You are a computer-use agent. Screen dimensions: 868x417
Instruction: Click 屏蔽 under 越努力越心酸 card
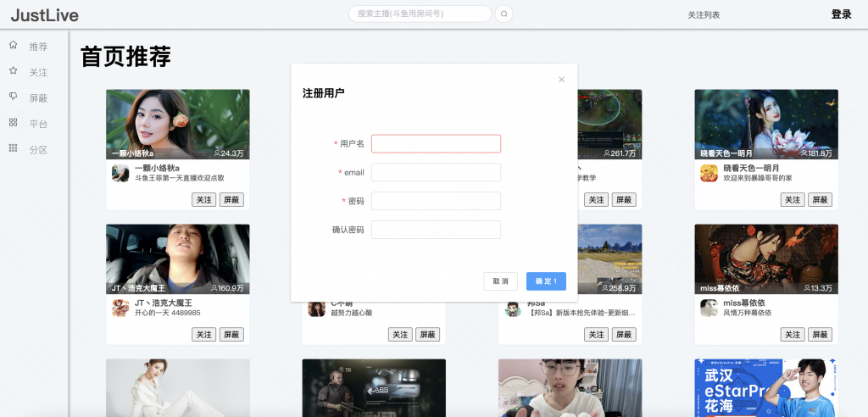[x=428, y=335]
